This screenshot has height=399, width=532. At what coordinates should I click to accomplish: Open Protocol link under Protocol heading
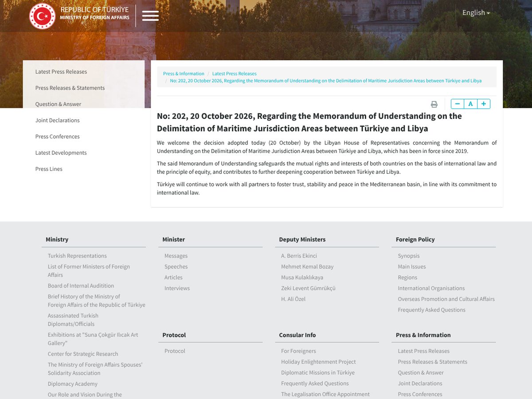[175, 351]
